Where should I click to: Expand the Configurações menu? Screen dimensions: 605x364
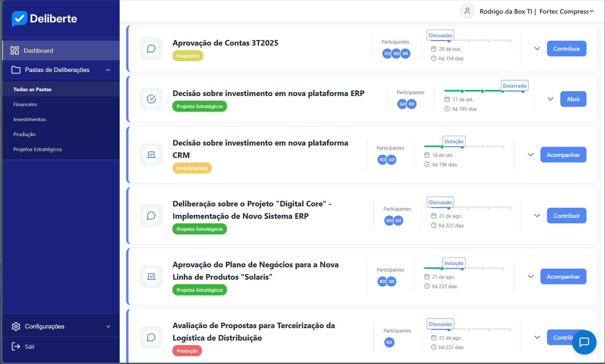108,327
